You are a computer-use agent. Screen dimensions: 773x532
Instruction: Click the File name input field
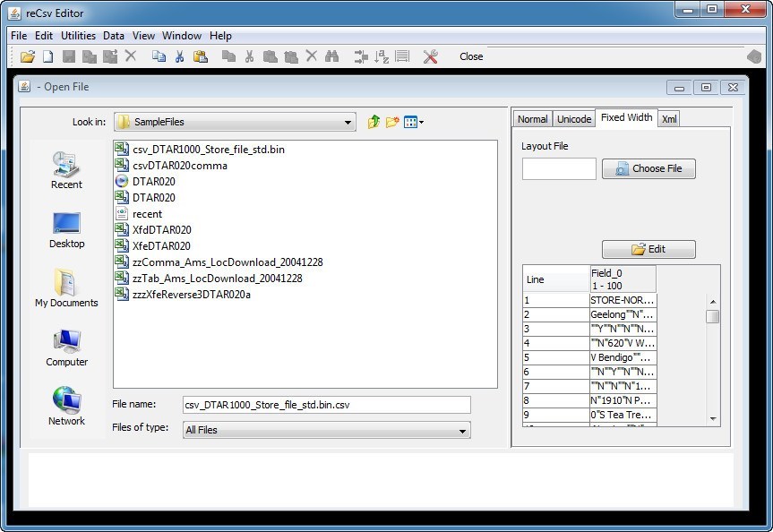point(326,405)
